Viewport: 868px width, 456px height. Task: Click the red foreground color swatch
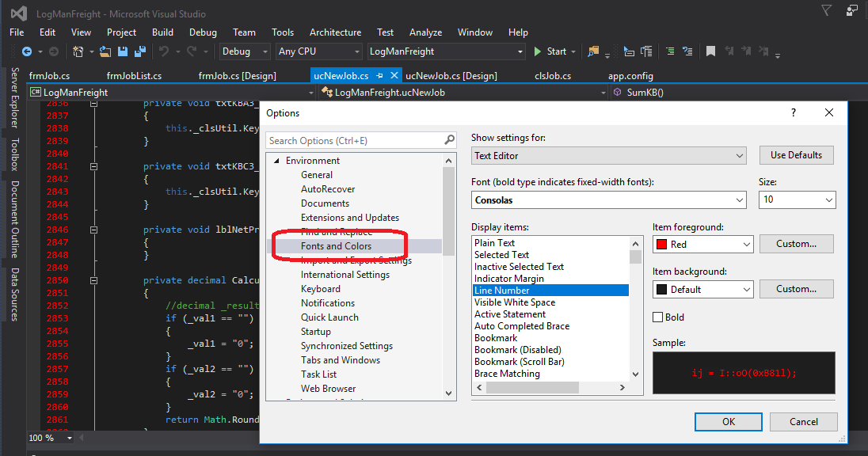pos(661,244)
